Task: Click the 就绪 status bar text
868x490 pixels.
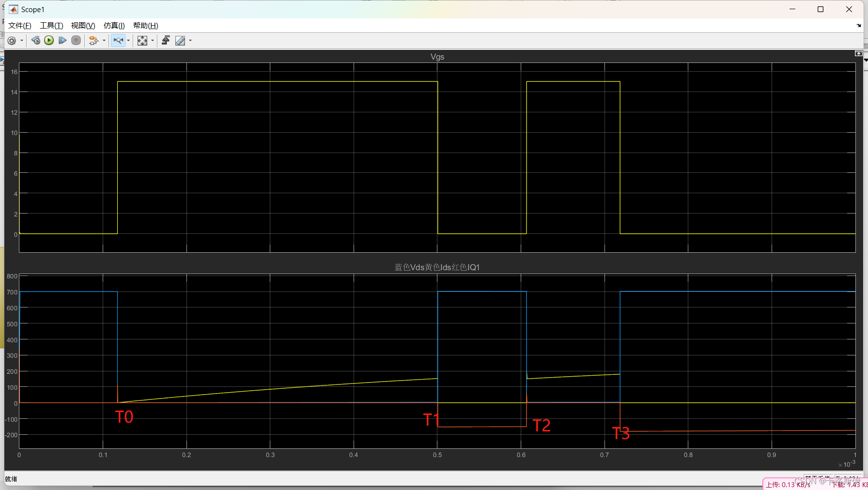Action: [x=11, y=479]
